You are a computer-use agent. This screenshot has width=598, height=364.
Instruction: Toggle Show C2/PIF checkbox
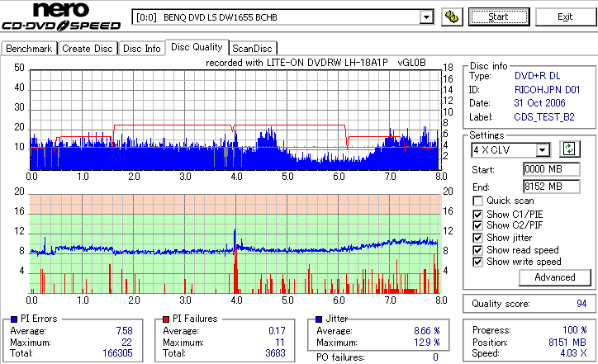pyautogui.click(x=477, y=225)
